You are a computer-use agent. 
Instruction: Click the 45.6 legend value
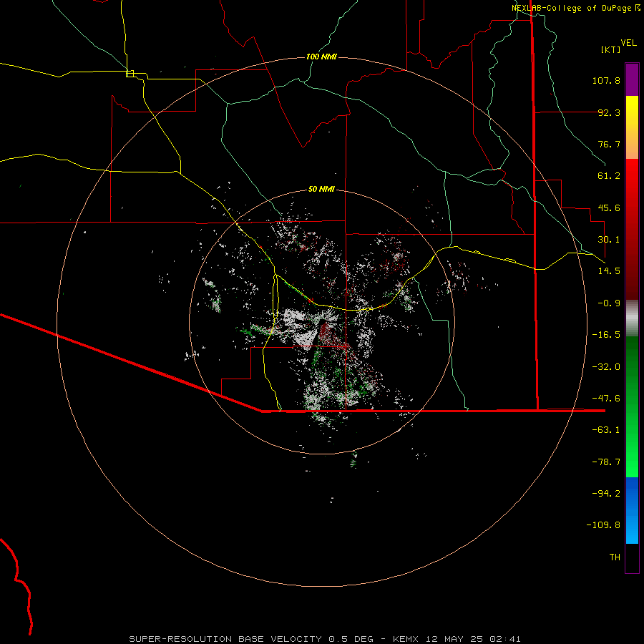[609, 208]
